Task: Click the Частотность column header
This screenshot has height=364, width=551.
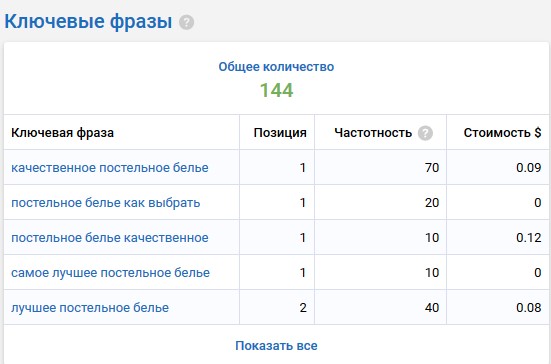Action: (373, 133)
